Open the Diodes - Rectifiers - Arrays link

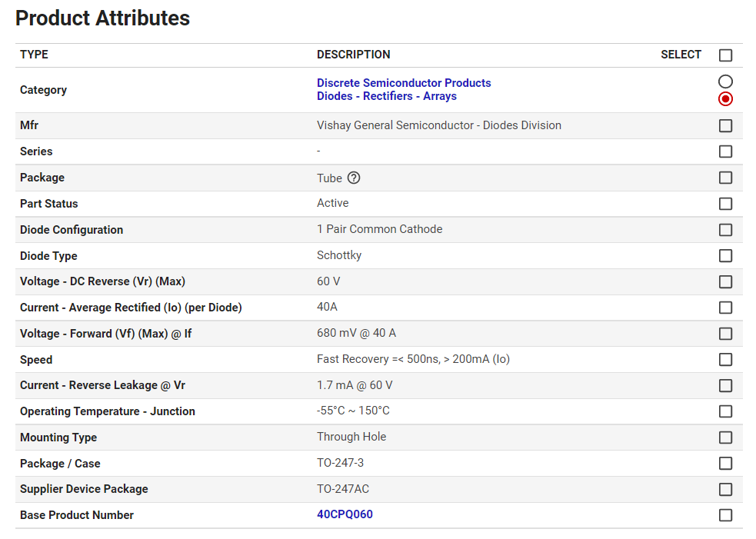tap(387, 96)
